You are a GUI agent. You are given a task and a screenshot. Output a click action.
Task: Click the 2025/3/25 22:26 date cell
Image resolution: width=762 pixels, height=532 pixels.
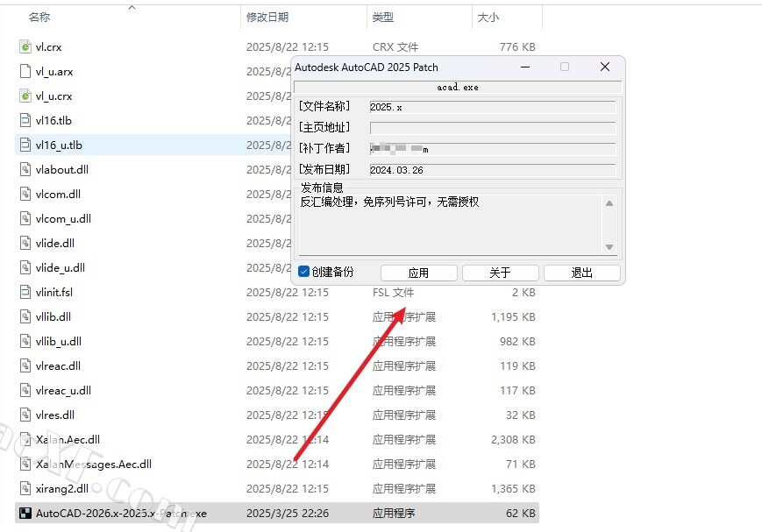pyautogui.click(x=288, y=514)
